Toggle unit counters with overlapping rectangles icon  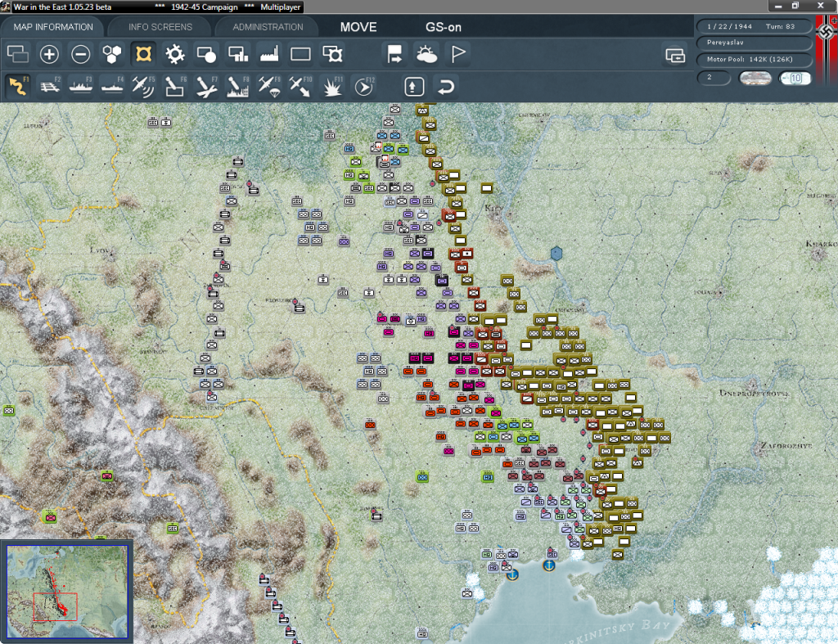(18, 54)
